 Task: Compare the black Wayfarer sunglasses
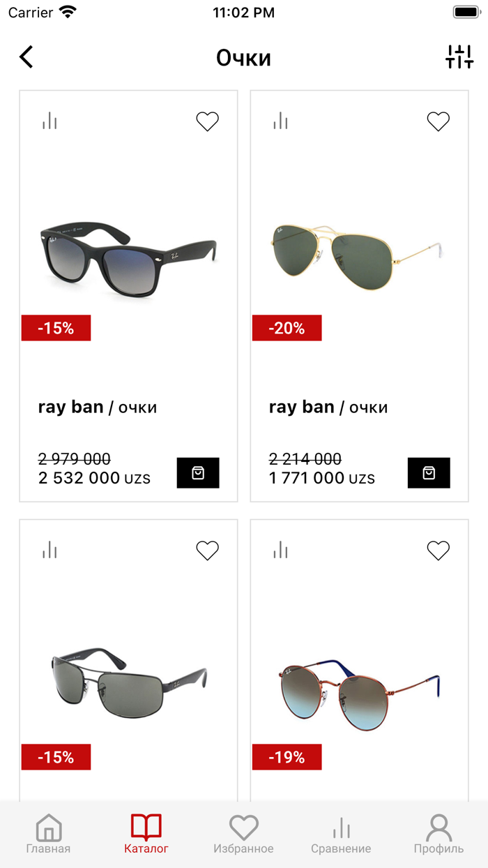coord(49,121)
